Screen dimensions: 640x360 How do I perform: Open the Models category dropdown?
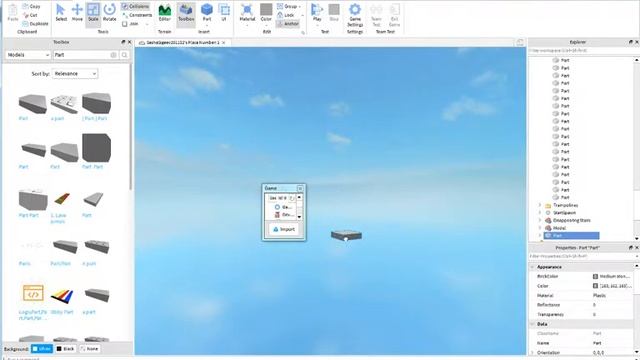tap(28, 55)
